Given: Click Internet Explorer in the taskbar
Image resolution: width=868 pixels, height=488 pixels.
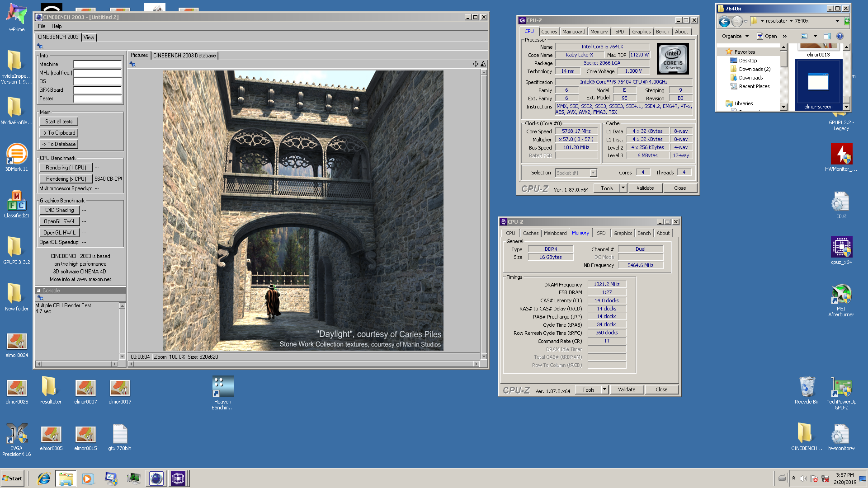Looking at the screenshot, I should pyautogui.click(x=44, y=479).
